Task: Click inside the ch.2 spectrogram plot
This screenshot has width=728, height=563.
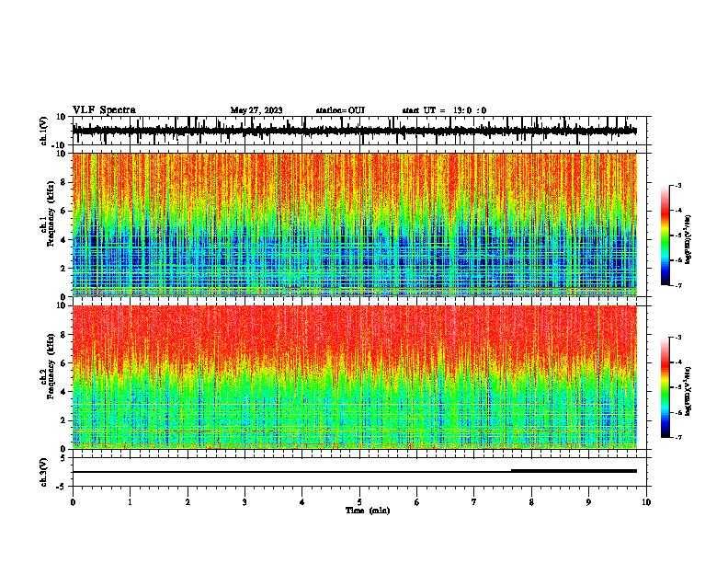Action: (x=355, y=377)
